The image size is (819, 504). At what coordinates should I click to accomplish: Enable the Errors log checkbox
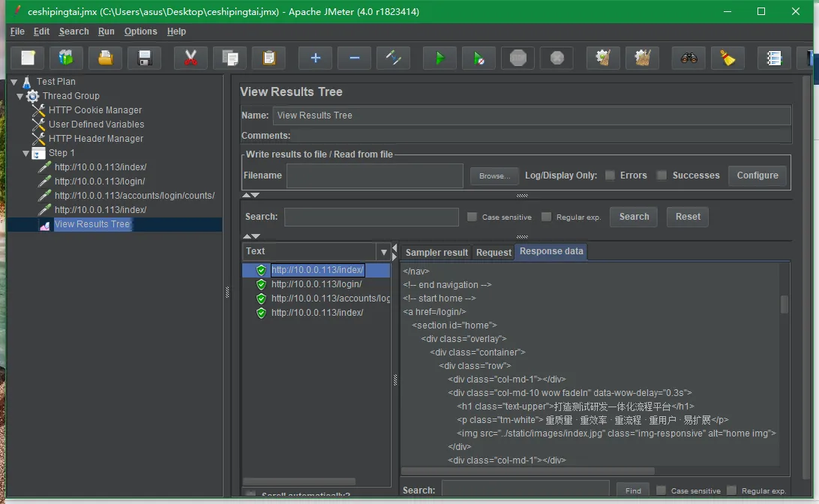click(610, 175)
